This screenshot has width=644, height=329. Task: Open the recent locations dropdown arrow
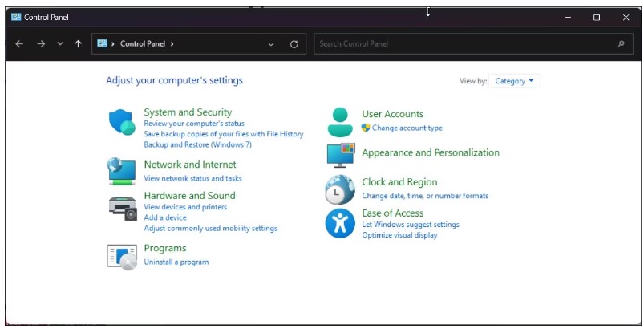coord(60,43)
